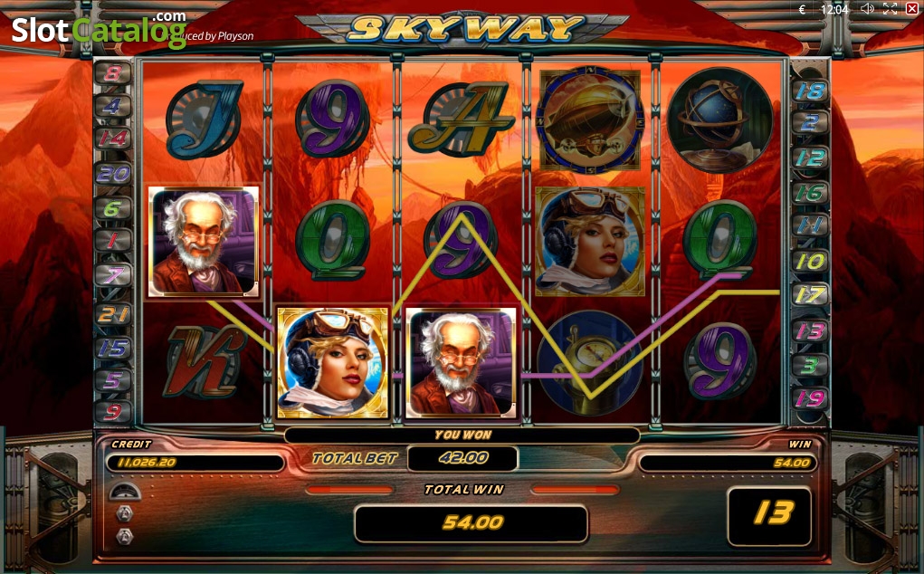Click the compass symbol on fourth reel
924x574 pixels.
click(590, 364)
